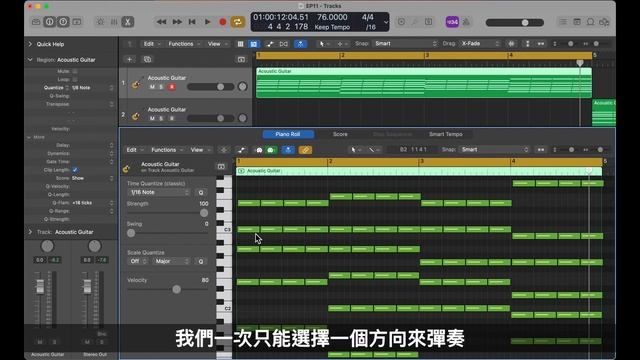The height and width of the screenshot is (360, 640).
Task: Open the Drag: X-Fade dropdown
Action: (480, 44)
